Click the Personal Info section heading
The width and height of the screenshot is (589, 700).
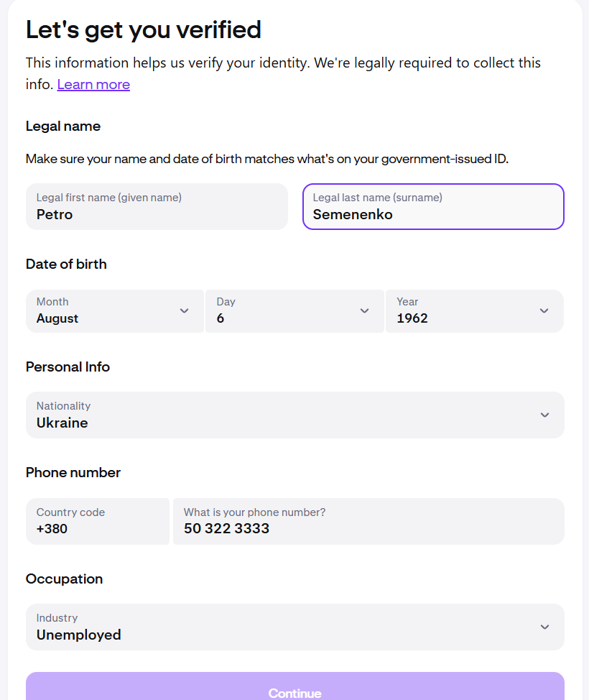[x=68, y=367]
